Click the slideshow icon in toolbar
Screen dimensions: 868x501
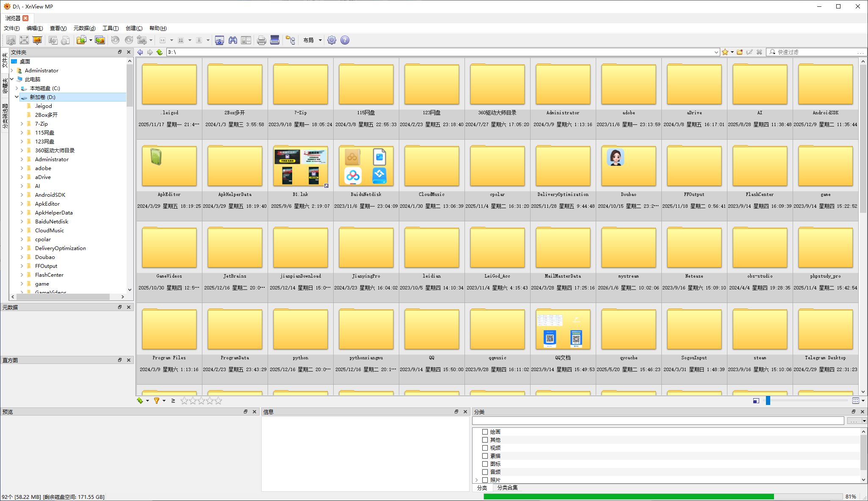point(37,40)
